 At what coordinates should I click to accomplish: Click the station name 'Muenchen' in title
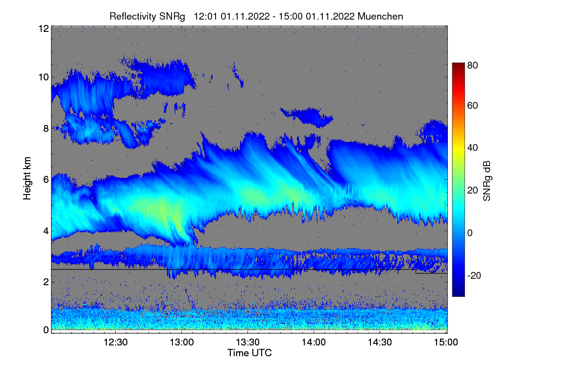pyautogui.click(x=381, y=16)
